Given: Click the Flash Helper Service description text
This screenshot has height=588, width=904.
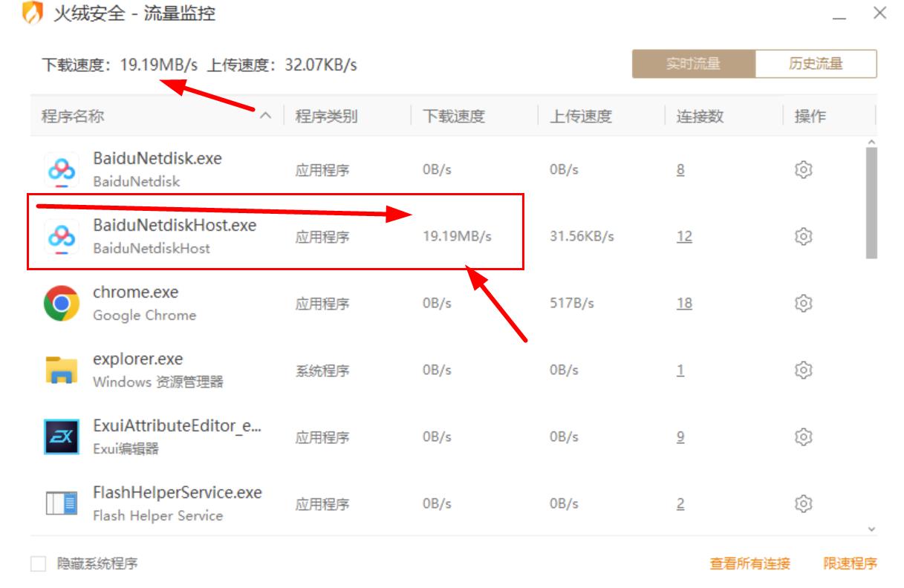Looking at the screenshot, I should coord(158,515).
